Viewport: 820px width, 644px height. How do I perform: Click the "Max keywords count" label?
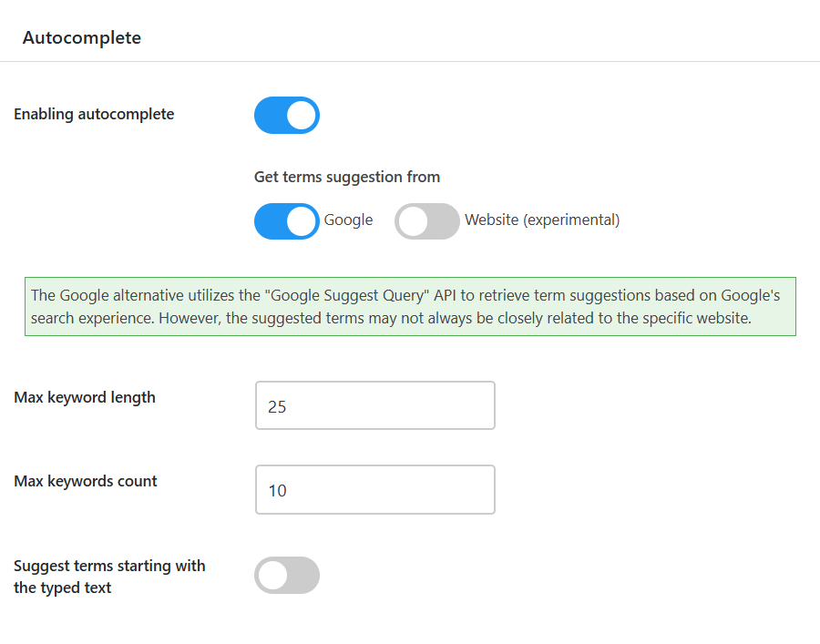coord(86,481)
